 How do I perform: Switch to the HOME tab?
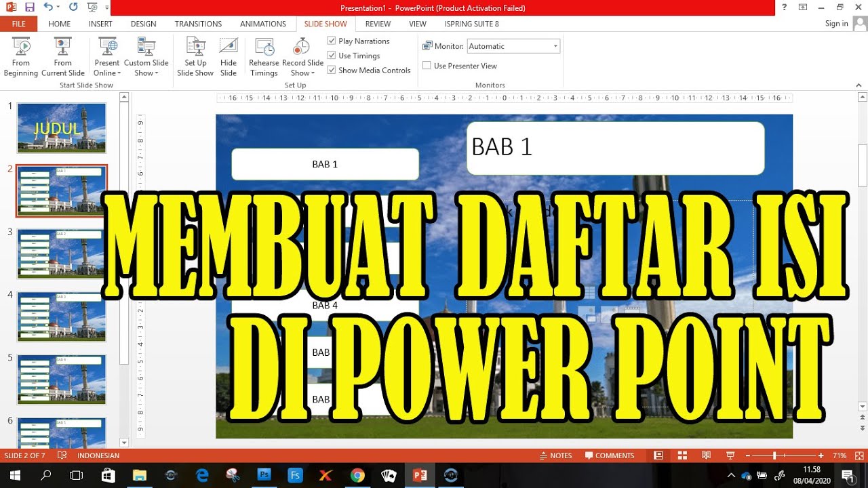[x=60, y=24]
